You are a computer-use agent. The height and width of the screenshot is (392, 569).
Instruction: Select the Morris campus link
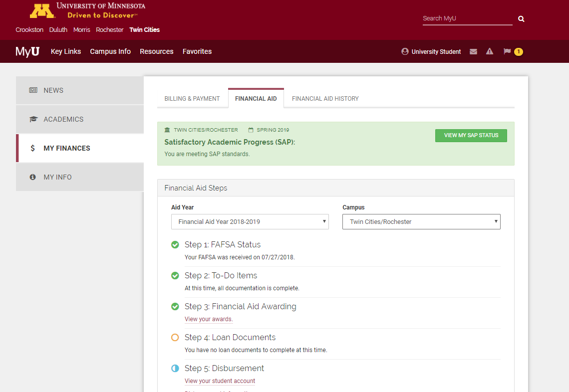coord(82,30)
